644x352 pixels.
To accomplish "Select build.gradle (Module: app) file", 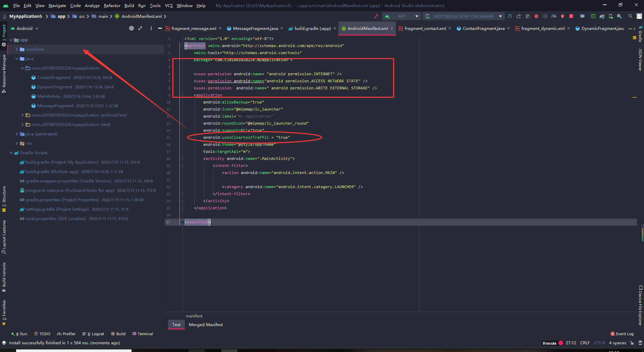I will pos(52,172).
